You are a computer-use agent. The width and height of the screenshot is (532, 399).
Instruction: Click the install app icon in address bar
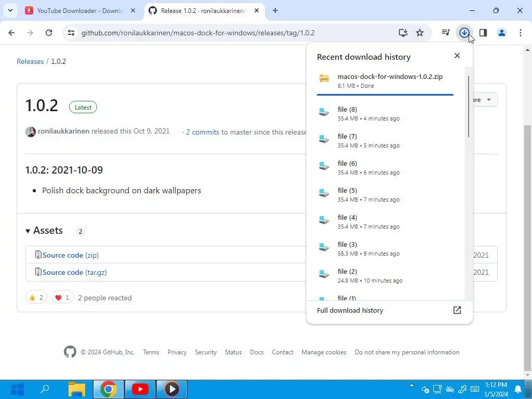403,33
